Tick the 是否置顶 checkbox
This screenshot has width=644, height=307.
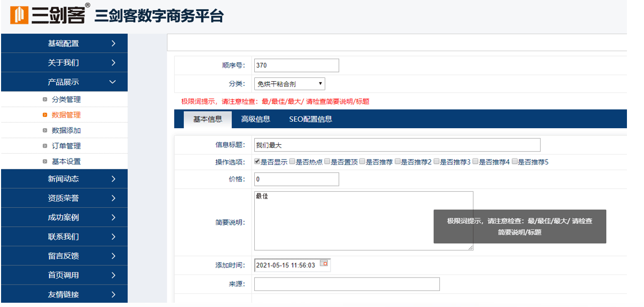tap(327, 161)
